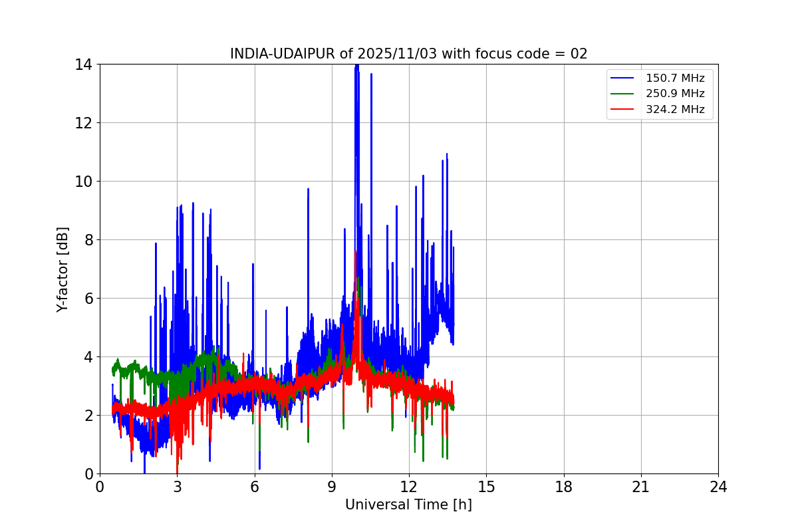Click x-axis tick label 21
The image size is (798, 532).
[x=641, y=487]
